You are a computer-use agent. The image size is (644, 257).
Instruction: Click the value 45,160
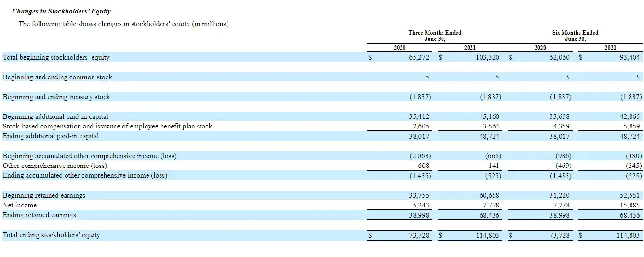coord(489,116)
